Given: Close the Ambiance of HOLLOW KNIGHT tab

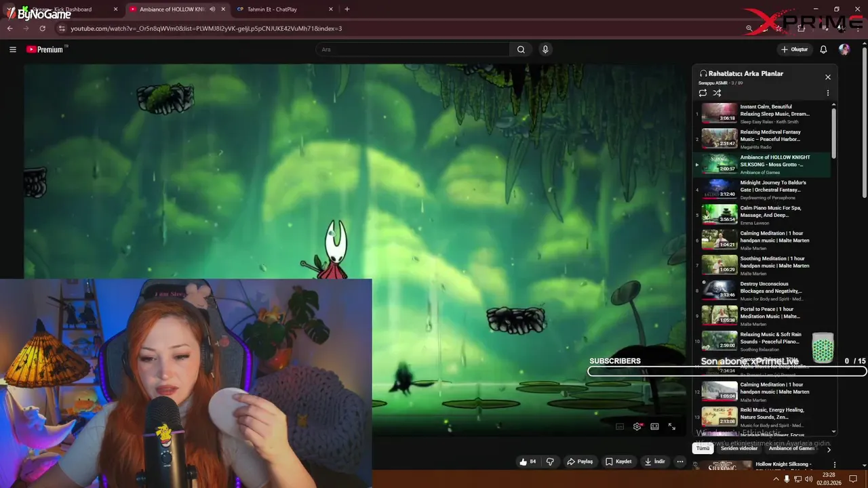Looking at the screenshot, I should [223, 9].
